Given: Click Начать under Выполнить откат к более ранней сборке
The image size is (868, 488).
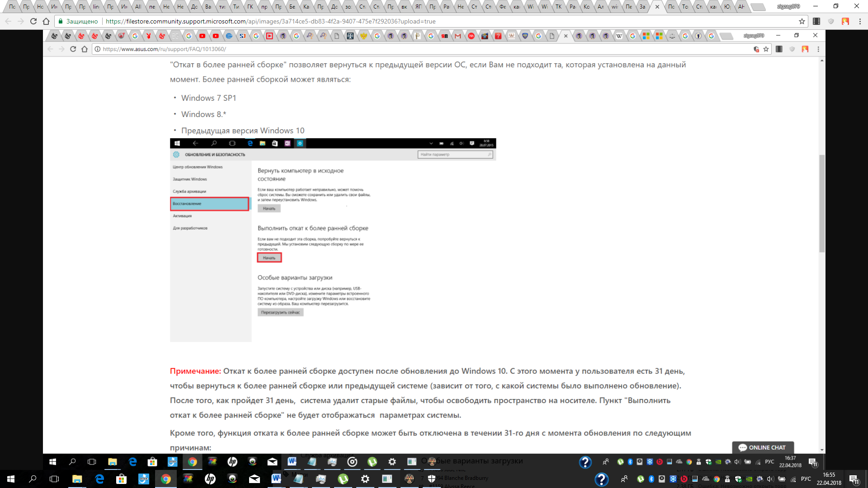Looking at the screenshot, I should coord(269,258).
